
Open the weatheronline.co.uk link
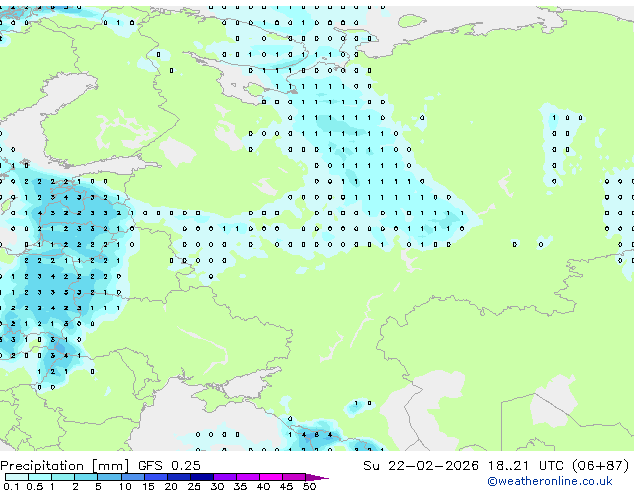(x=550, y=481)
